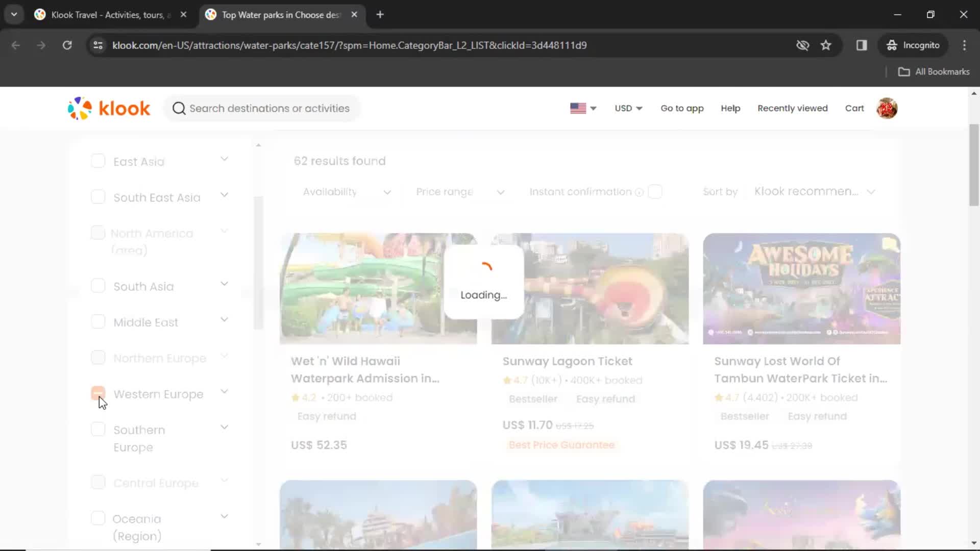Click the page vertical scrollbar thumb

[974, 165]
